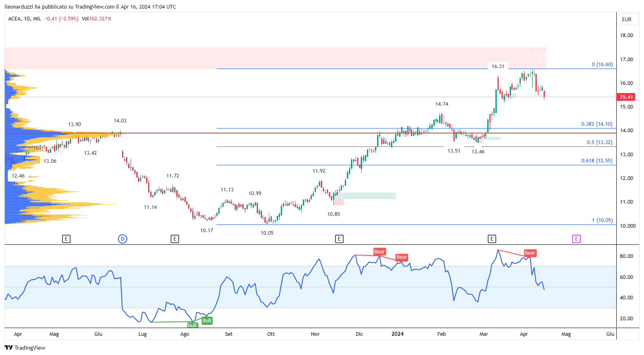Click the purple upcoming earnings E marker
The width and height of the screenshot is (644, 355).
[576, 239]
